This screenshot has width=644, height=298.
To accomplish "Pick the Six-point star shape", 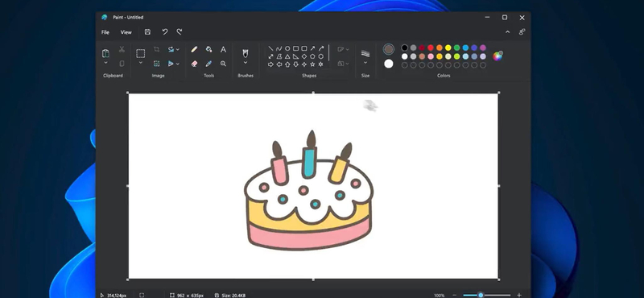I will 320,64.
